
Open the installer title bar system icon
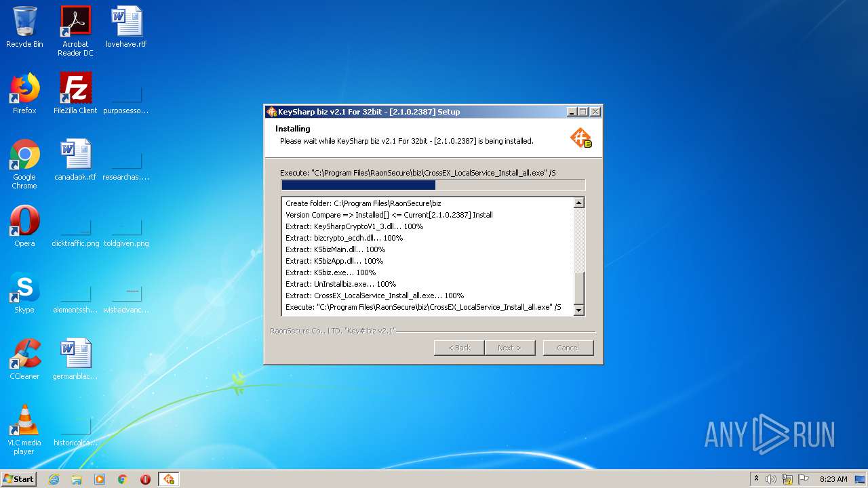click(272, 112)
